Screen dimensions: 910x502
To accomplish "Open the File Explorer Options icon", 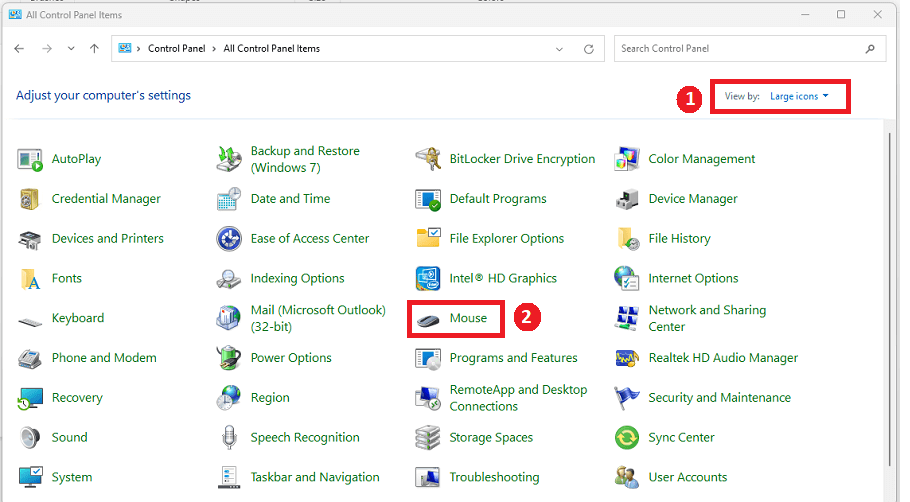I will click(x=428, y=239).
